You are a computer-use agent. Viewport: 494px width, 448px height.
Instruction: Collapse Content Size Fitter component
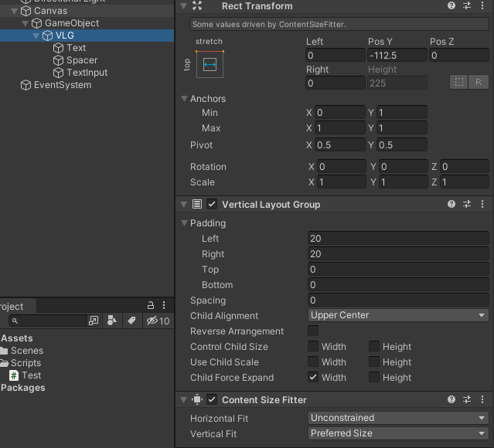(184, 400)
